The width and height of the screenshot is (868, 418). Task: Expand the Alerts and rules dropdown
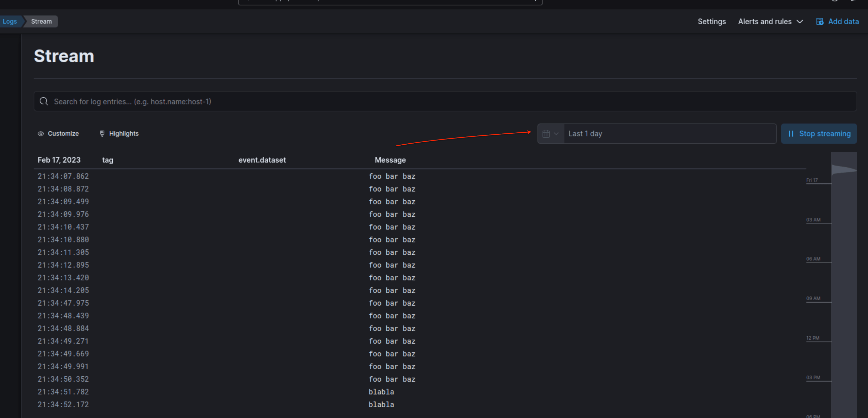(x=770, y=21)
